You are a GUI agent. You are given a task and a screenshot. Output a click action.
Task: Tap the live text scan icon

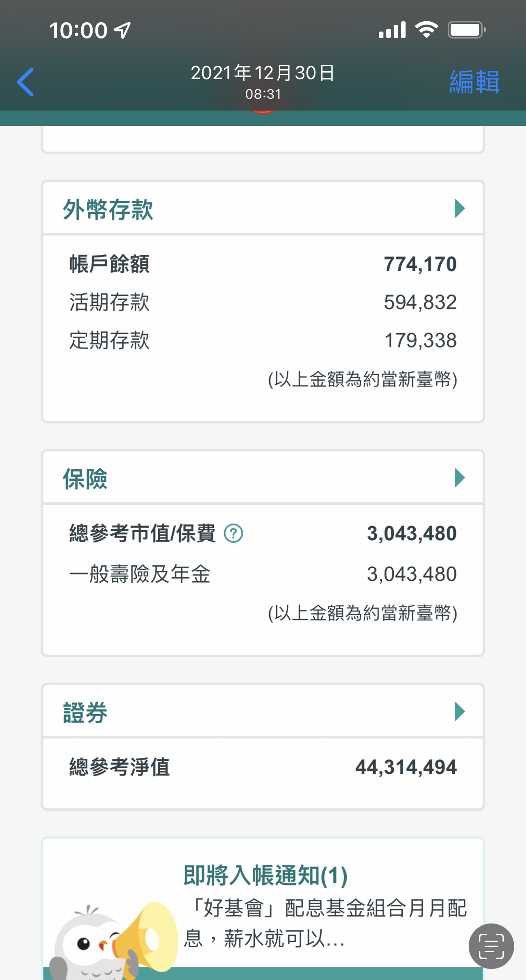(491, 946)
